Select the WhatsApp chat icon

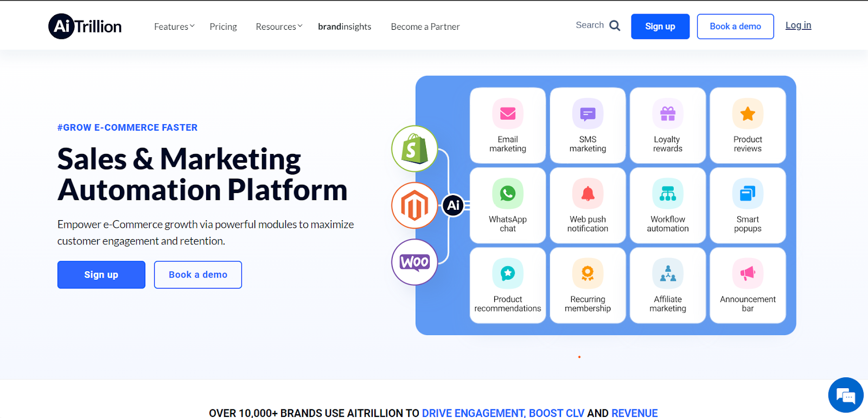click(x=508, y=193)
